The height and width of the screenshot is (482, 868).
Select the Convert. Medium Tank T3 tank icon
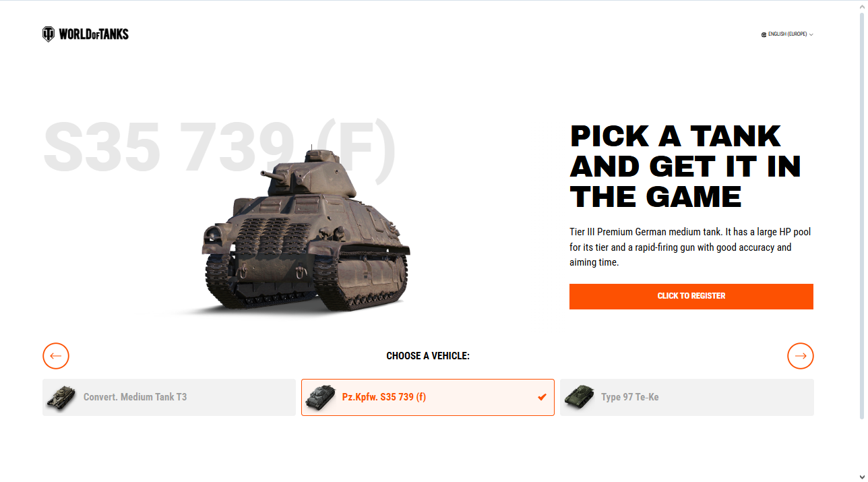62,397
